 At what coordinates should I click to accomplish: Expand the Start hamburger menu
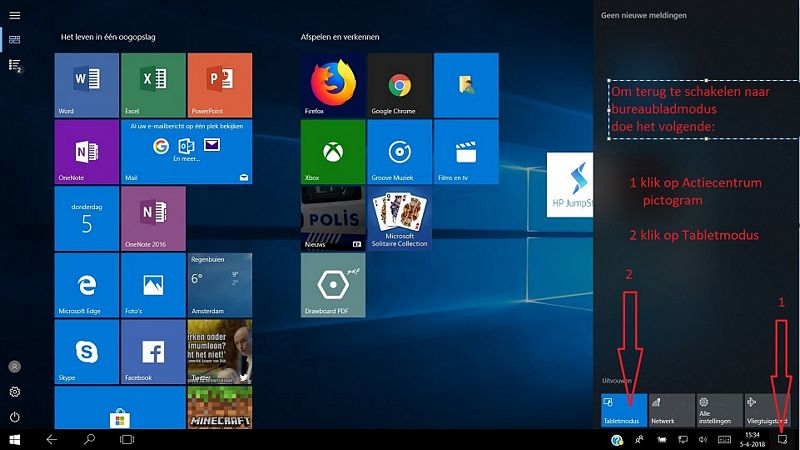click(x=15, y=15)
